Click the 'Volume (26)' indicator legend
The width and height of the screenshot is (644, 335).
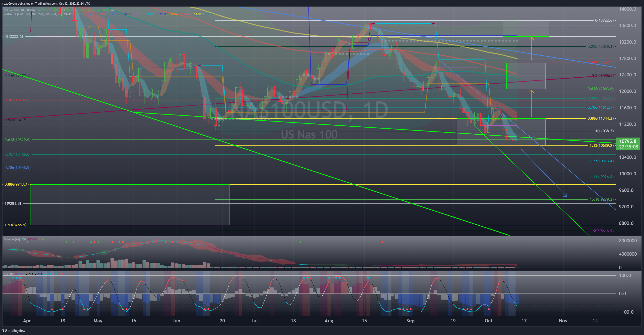[x=12, y=239]
